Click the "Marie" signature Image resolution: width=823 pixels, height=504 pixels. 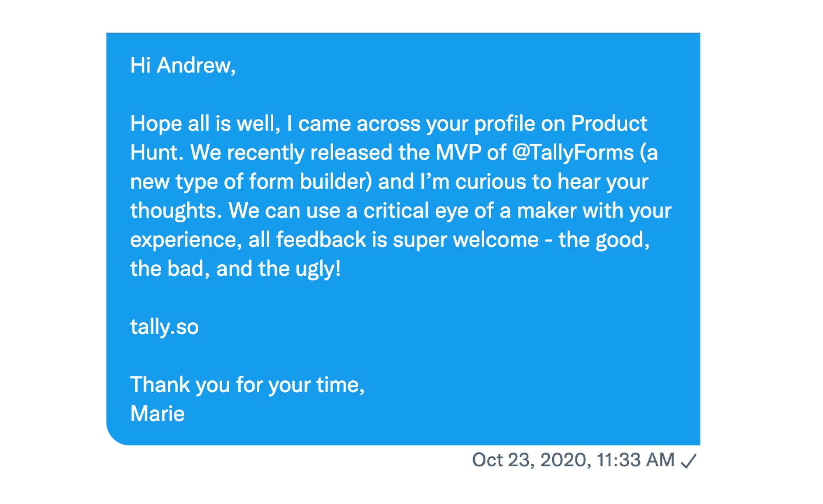pos(157,414)
